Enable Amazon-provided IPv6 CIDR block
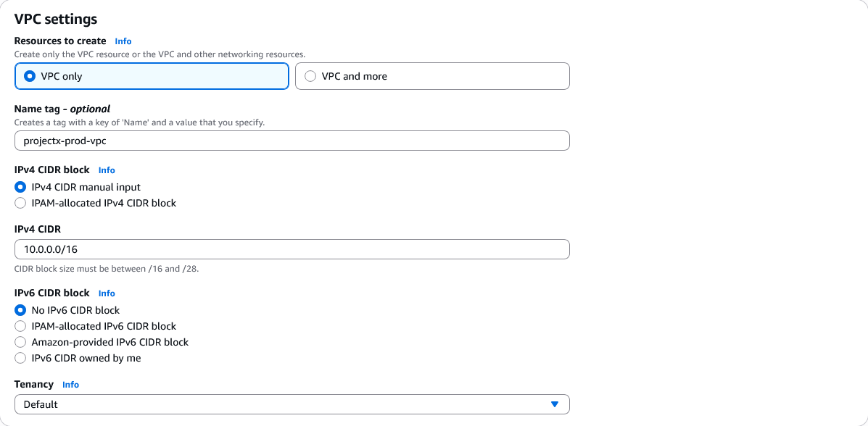 pyautogui.click(x=20, y=342)
